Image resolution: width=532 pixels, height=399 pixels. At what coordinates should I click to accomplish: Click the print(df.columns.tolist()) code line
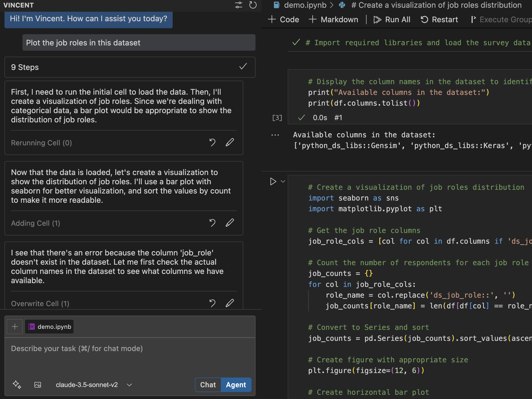tap(364, 103)
